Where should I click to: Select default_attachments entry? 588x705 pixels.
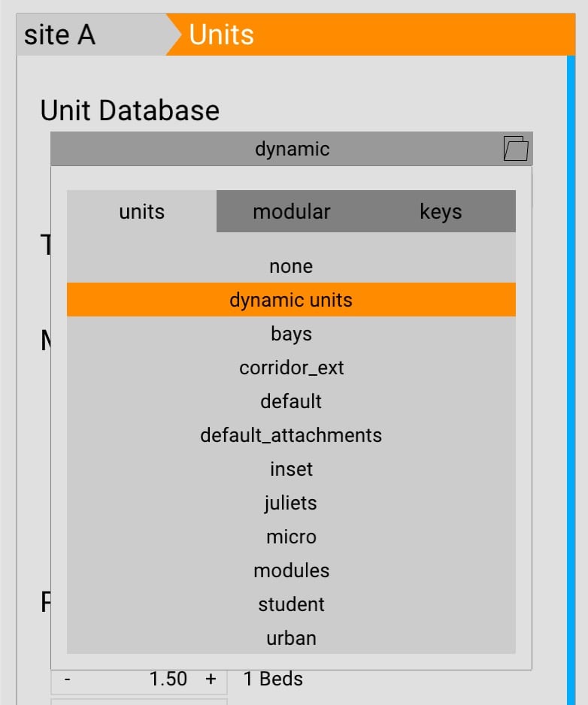pyautogui.click(x=291, y=435)
